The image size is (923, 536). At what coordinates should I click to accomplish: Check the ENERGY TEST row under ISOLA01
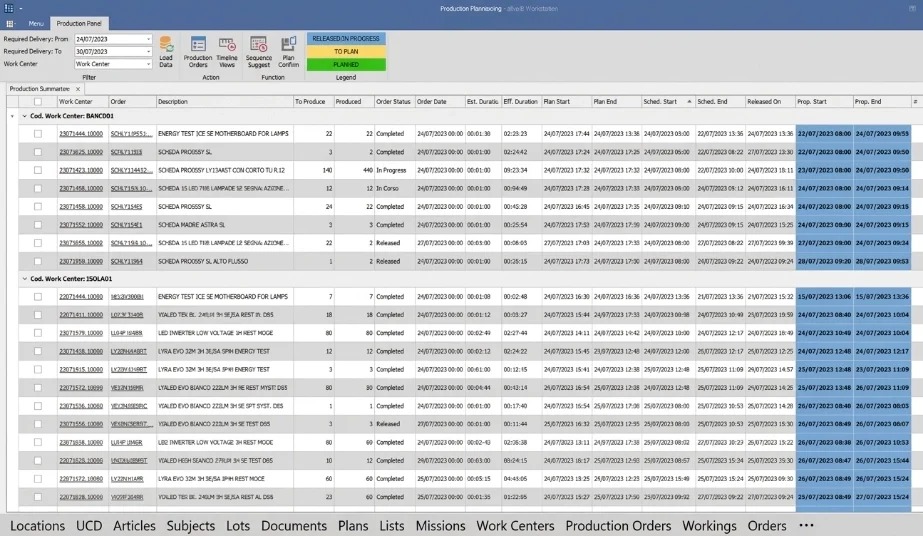pyautogui.click(x=38, y=297)
